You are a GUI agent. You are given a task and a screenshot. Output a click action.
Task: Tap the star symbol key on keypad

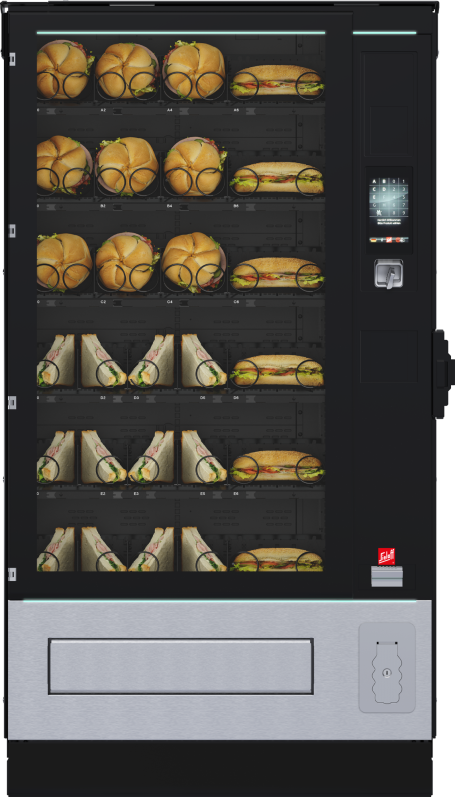(379, 212)
